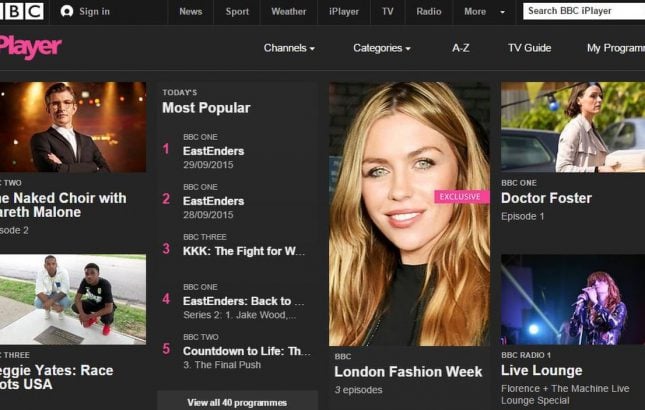The image size is (645, 410).
Task: Open the A-Z programme listing
Action: [x=461, y=48]
